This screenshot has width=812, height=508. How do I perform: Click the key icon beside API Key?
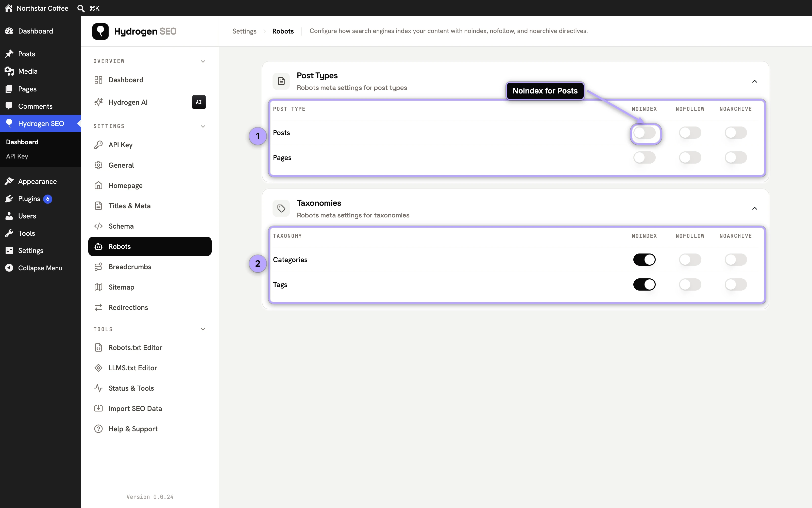tap(98, 145)
